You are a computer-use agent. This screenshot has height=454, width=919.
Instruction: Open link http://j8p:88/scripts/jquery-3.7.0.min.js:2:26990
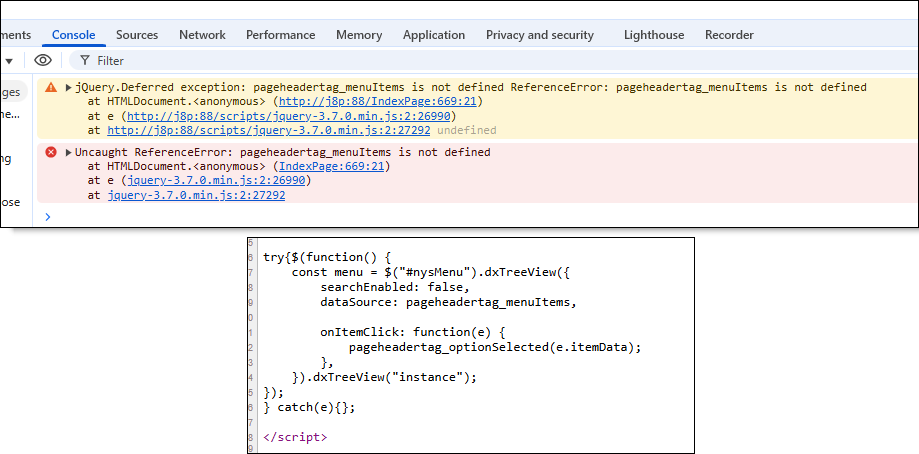tap(288, 116)
